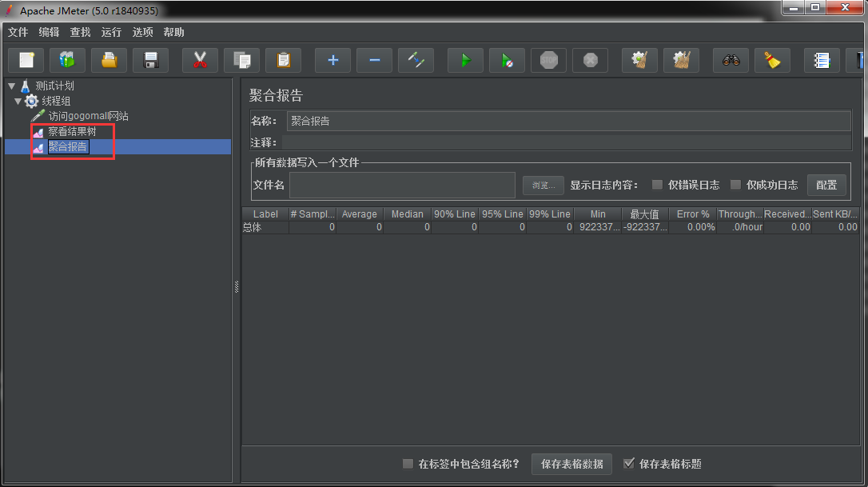The height and width of the screenshot is (487, 868).
Task: Click the 聚合报告 listener icon
Action: (38, 147)
